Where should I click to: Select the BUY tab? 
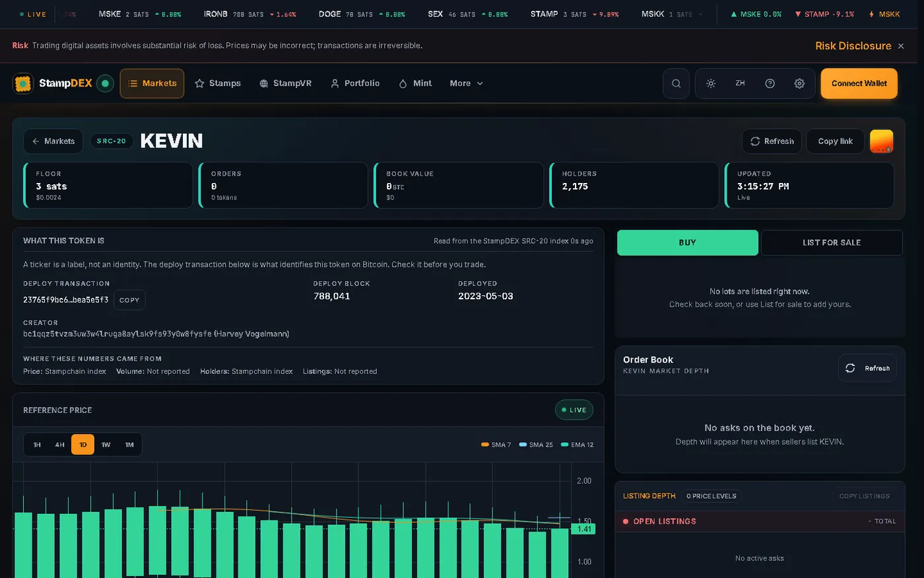(687, 242)
